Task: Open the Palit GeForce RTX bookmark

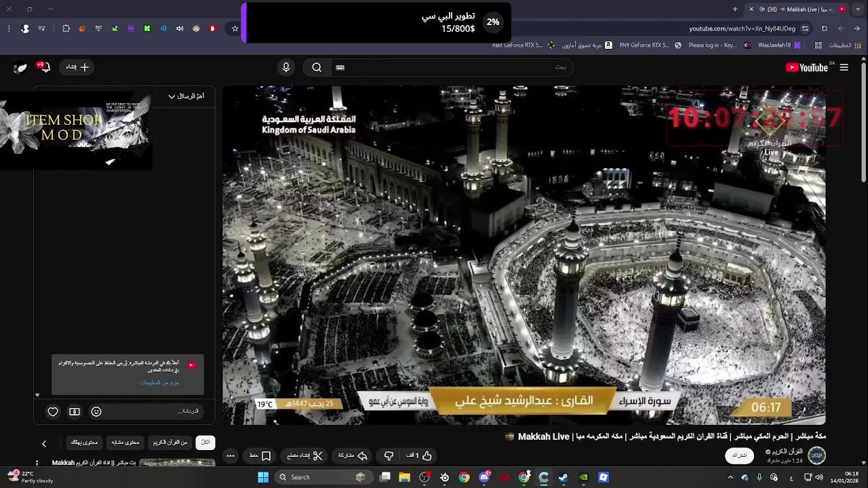Action: click(524, 45)
